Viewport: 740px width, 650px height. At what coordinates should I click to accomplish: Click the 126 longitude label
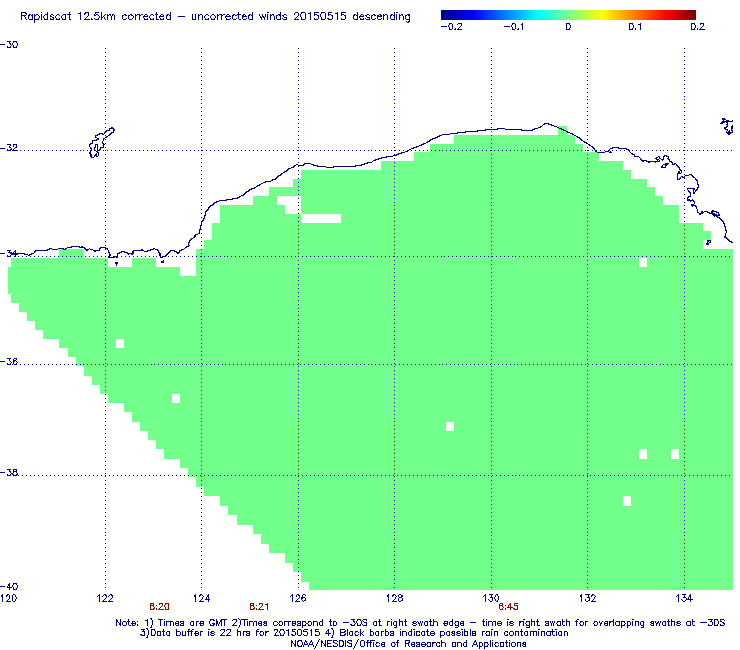click(298, 599)
